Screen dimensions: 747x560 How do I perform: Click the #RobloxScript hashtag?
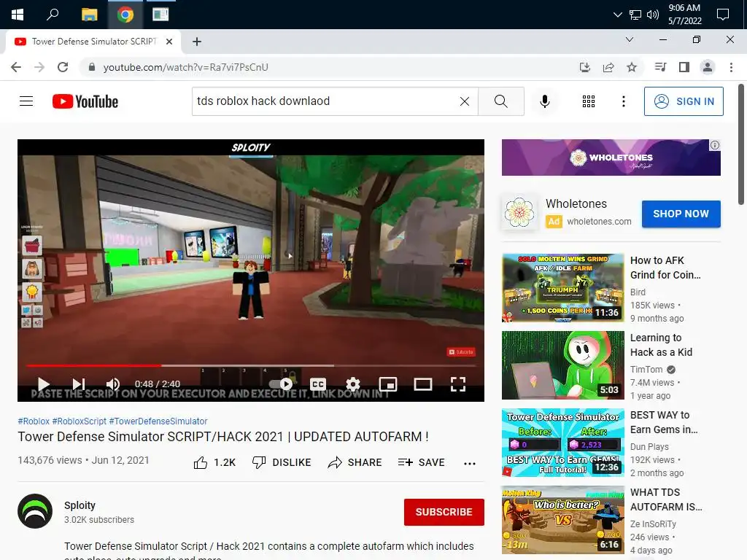(x=79, y=421)
